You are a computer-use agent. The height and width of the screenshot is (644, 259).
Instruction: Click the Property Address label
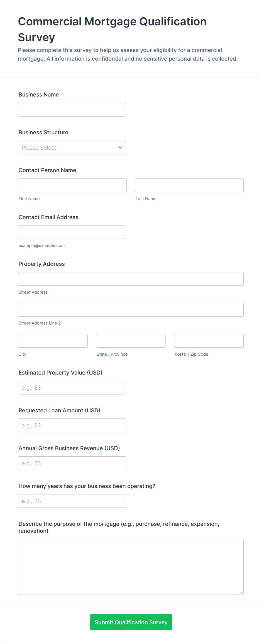(x=41, y=264)
